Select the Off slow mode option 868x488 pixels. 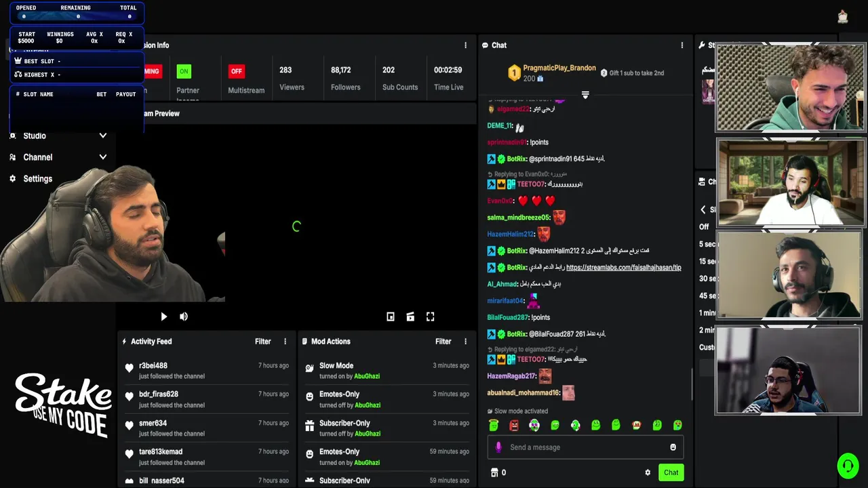(704, 227)
